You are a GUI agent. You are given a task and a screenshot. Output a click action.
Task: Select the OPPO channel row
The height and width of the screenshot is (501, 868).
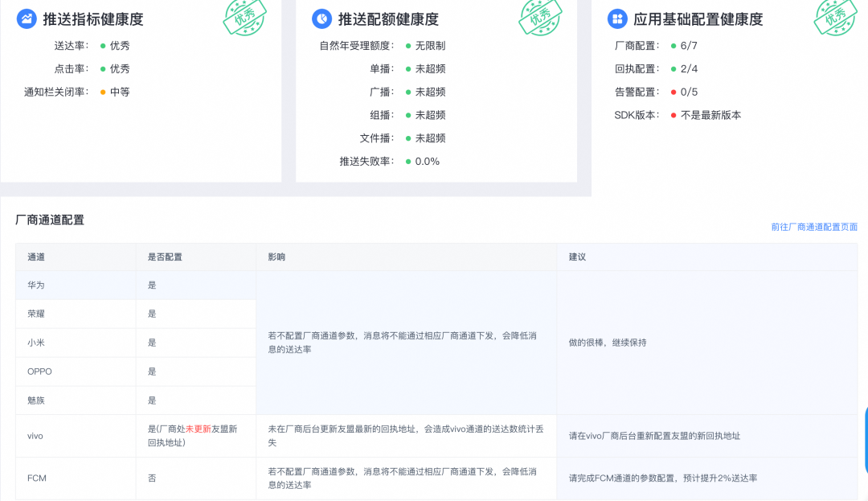[x=136, y=372]
